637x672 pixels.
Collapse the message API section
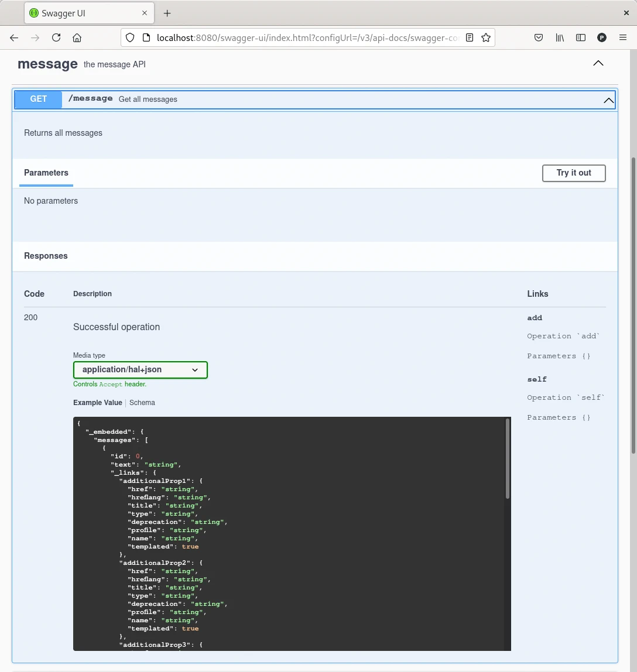[x=598, y=63]
